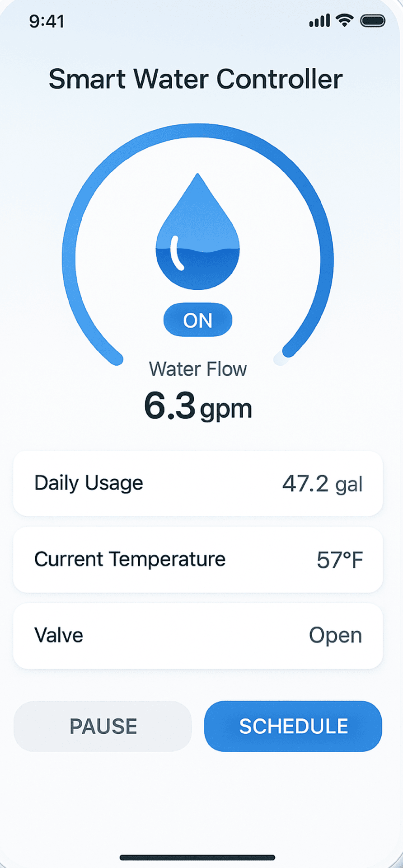Tap the 47.2 gal usage value
The image size is (403, 868).
click(322, 484)
